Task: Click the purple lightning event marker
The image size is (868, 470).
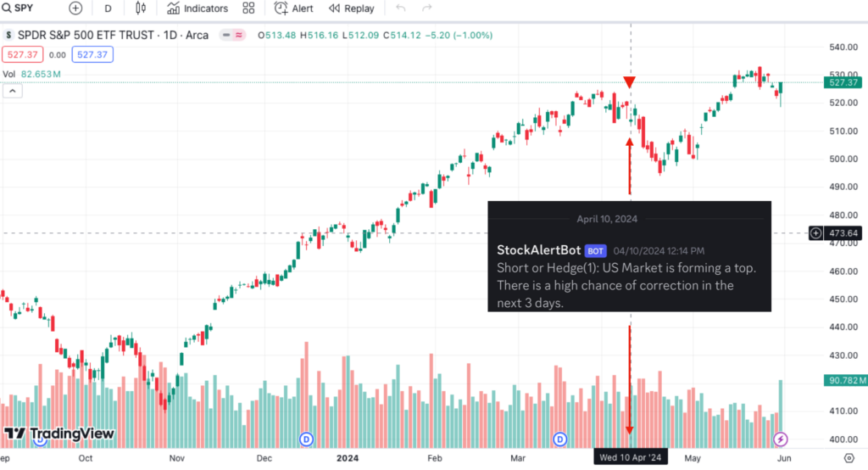Action: (x=780, y=439)
